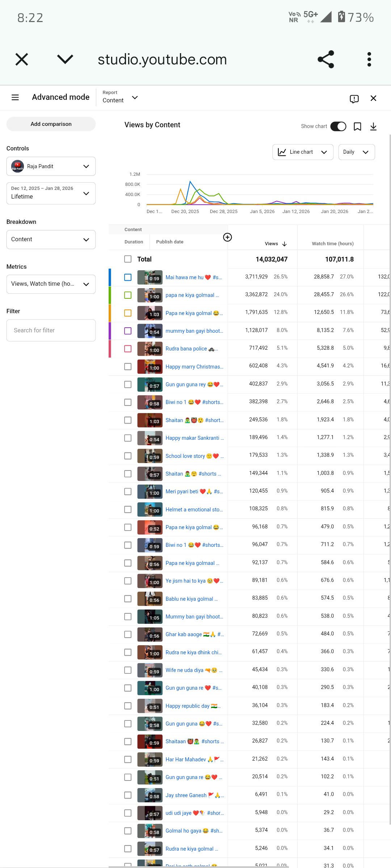
Task: Tap the browser share icon
Action: click(325, 59)
